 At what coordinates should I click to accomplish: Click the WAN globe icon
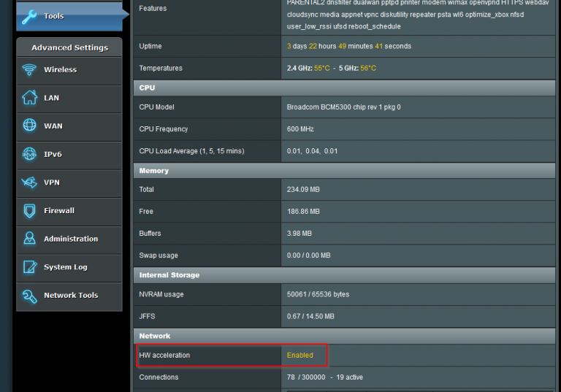click(29, 126)
